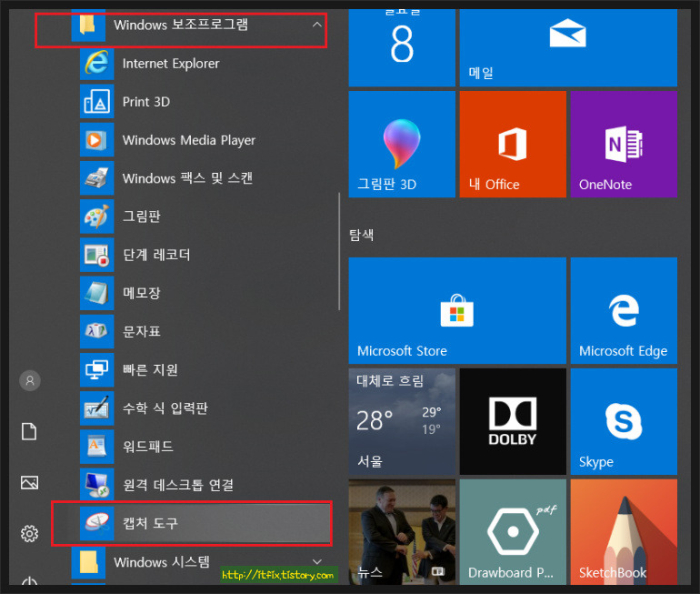Launch 수학 식 입력판 icon
This screenshot has height=594, width=700.
pyautogui.click(x=96, y=408)
